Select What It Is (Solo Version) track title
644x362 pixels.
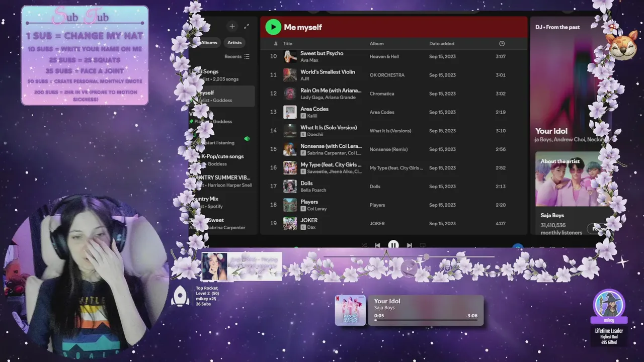pos(329,128)
